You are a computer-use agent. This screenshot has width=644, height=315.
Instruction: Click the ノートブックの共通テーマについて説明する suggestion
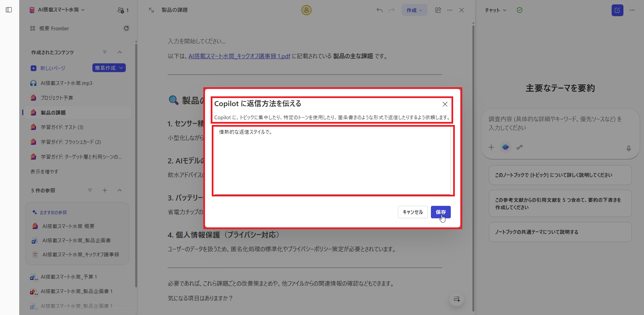pos(560,232)
